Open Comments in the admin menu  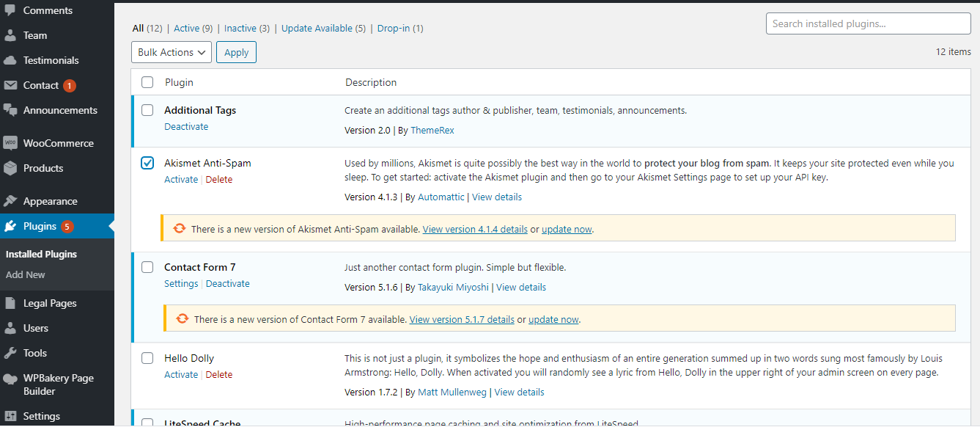point(48,10)
